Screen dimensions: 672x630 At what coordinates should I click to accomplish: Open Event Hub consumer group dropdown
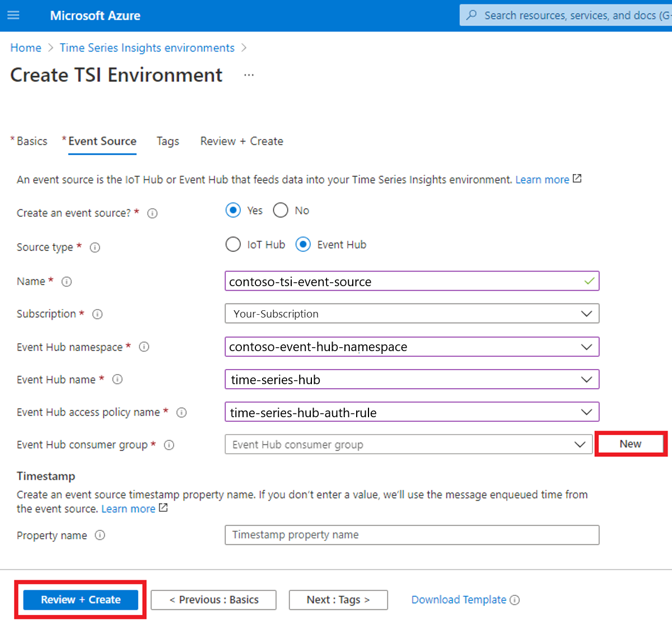pyautogui.click(x=409, y=444)
